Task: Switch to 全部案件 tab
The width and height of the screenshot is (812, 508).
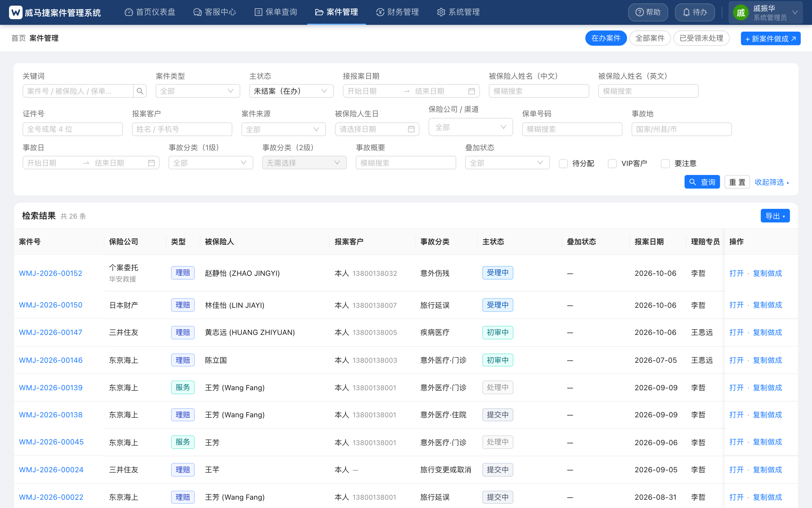Action: pos(650,38)
